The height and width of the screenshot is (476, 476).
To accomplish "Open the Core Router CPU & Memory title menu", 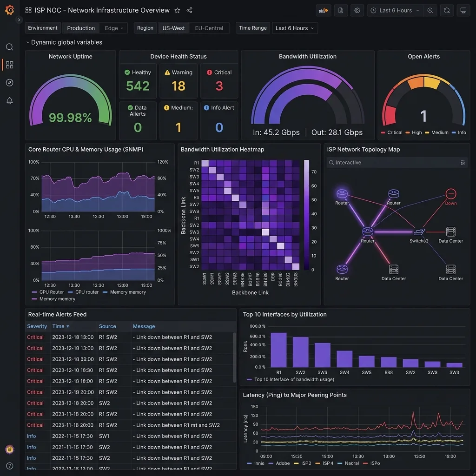I will (x=86, y=149).
